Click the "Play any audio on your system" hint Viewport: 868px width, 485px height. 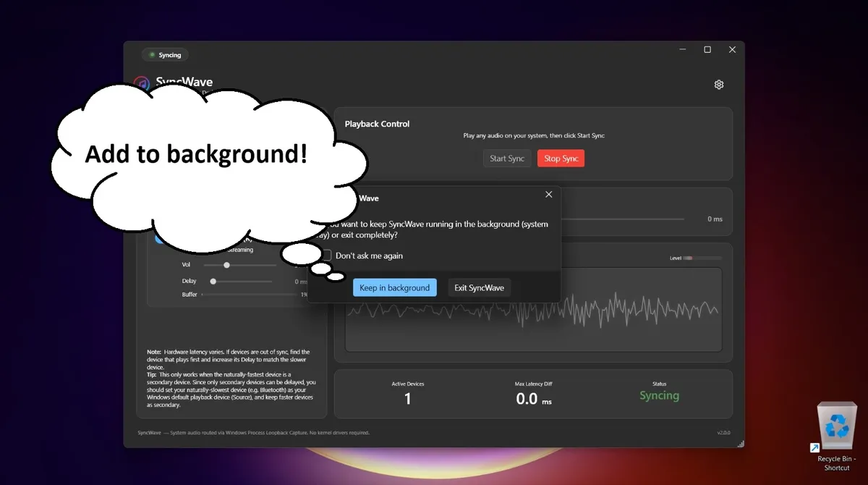(534, 135)
